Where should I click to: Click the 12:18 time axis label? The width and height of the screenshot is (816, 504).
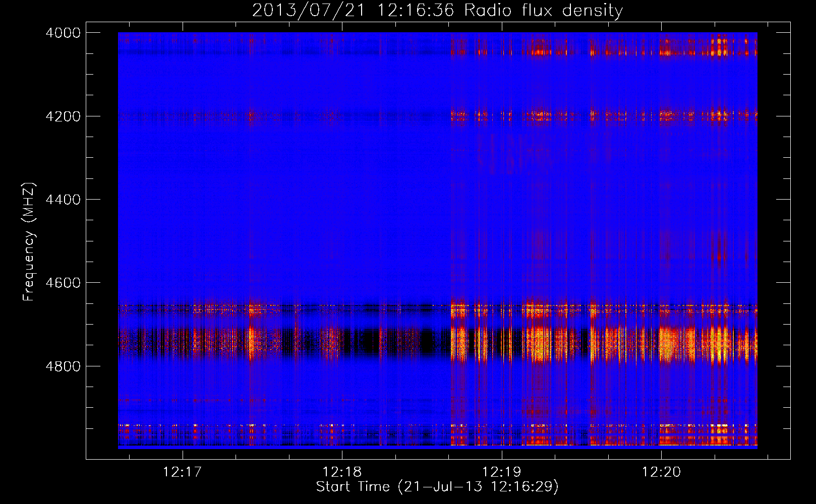click(342, 472)
